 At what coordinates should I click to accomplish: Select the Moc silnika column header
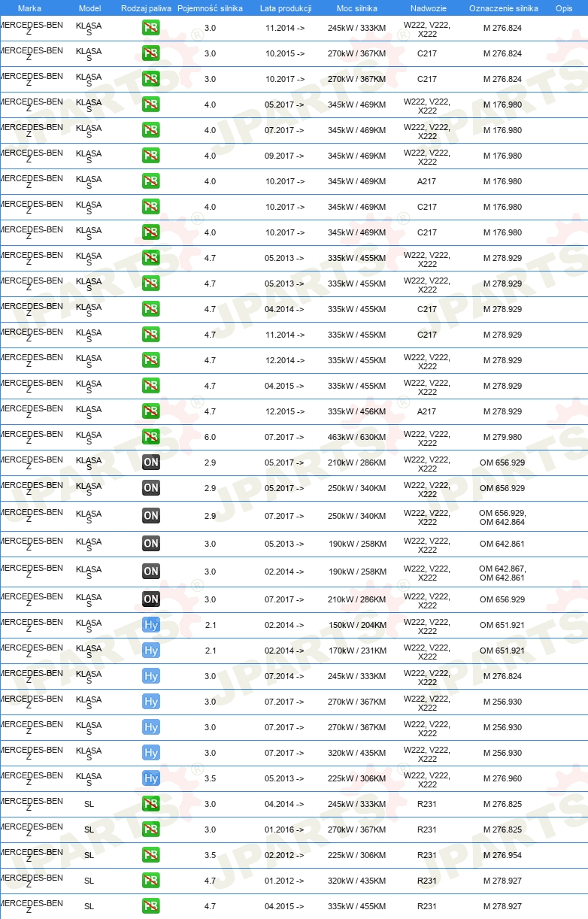357,8
